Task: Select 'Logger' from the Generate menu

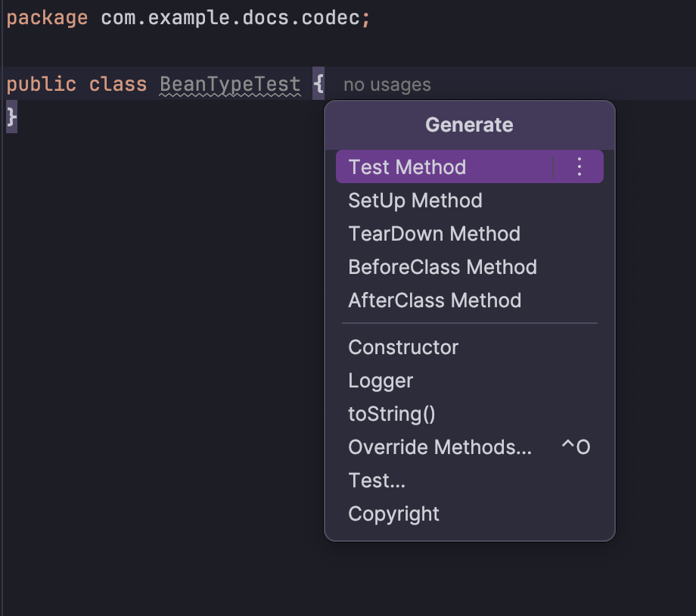Action: (x=381, y=381)
